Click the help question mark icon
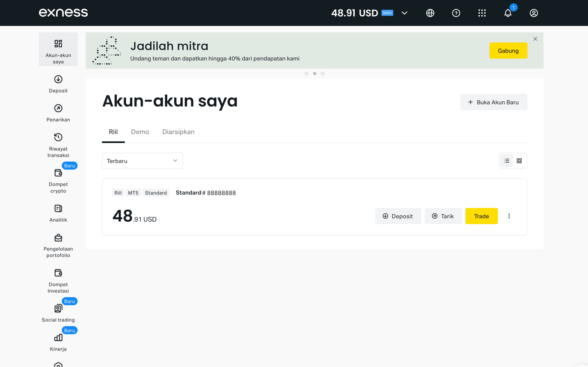 click(x=456, y=13)
